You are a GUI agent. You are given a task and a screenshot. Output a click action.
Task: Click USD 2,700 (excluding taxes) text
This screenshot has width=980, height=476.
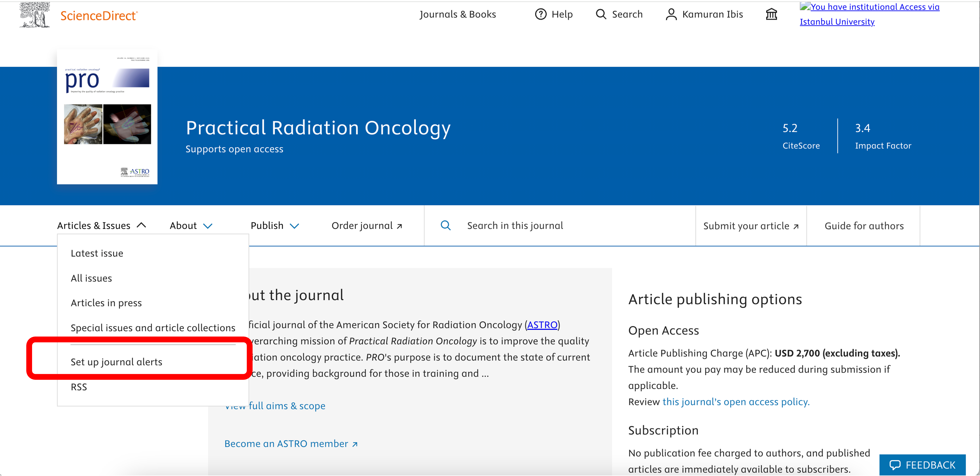837,353
